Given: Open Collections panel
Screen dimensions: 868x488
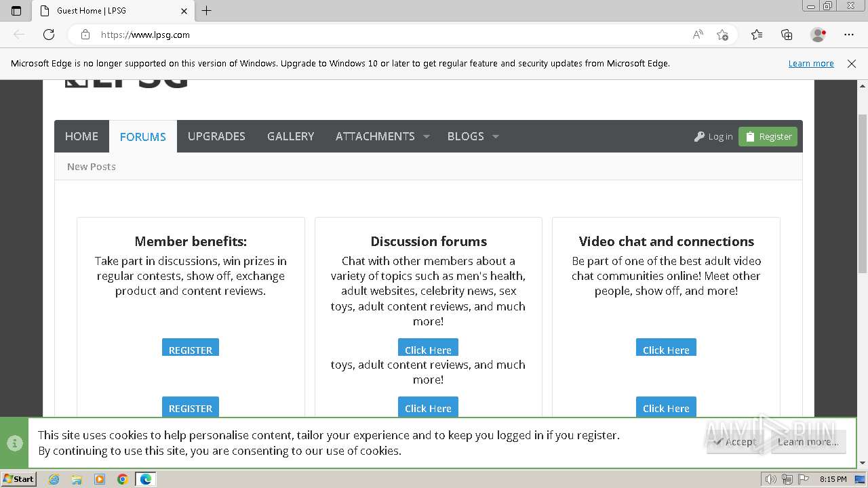Looking at the screenshot, I should point(787,35).
